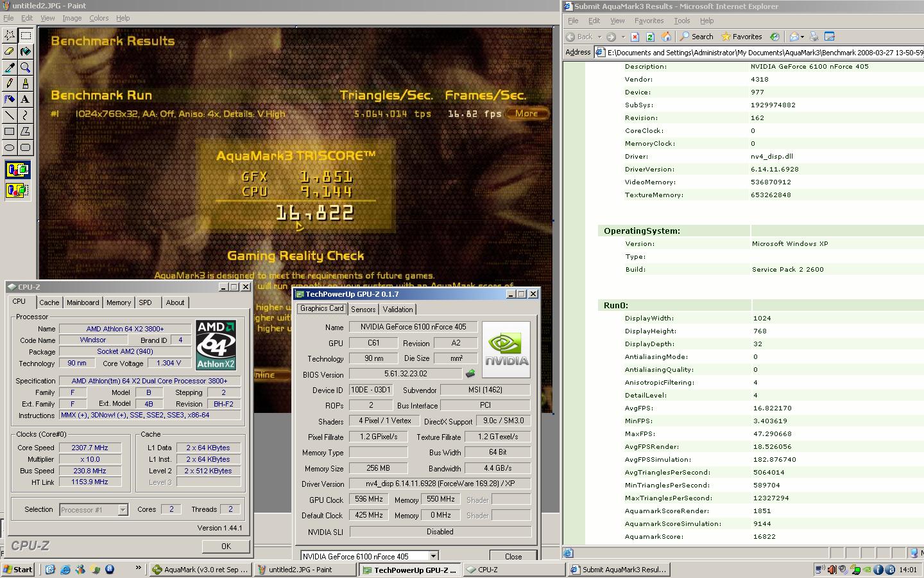Enable opaque selection mode in Paint toolbox
Viewport: 924px width, 578px height.
(x=17, y=170)
